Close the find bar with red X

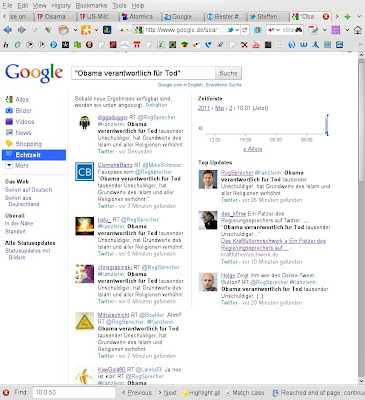(x=6, y=393)
